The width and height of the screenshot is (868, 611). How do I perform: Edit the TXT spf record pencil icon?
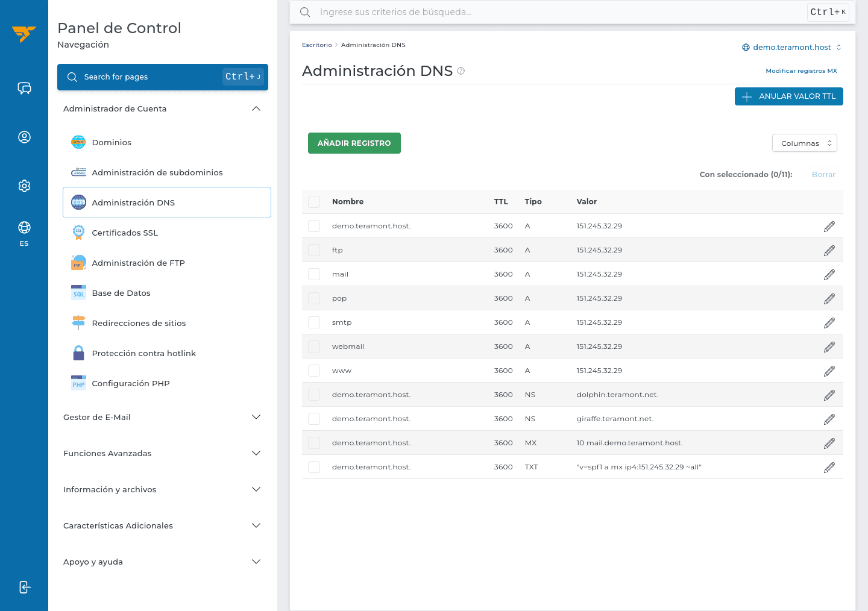point(829,467)
